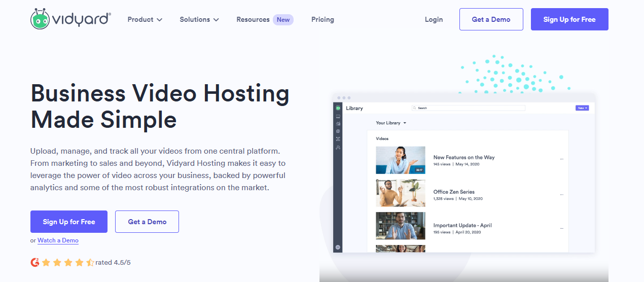The image size is (644, 282).
Task: Click the G2 logo beside the rating
Action: coord(35,262)
